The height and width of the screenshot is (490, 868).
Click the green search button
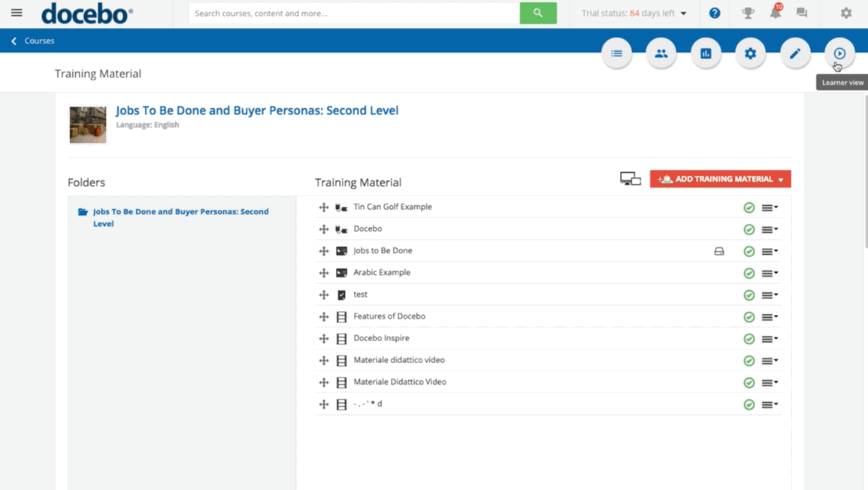tap(538, 14)
